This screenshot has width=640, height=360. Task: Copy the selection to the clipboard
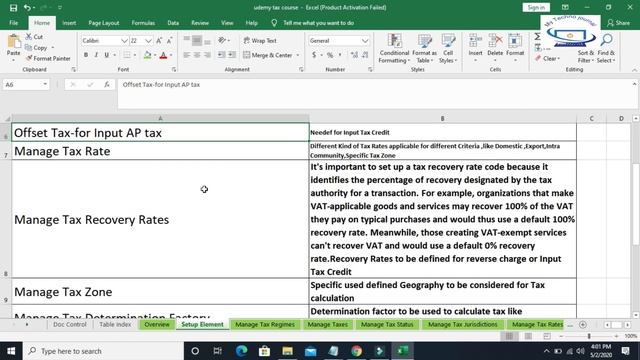tap(37, 48)
